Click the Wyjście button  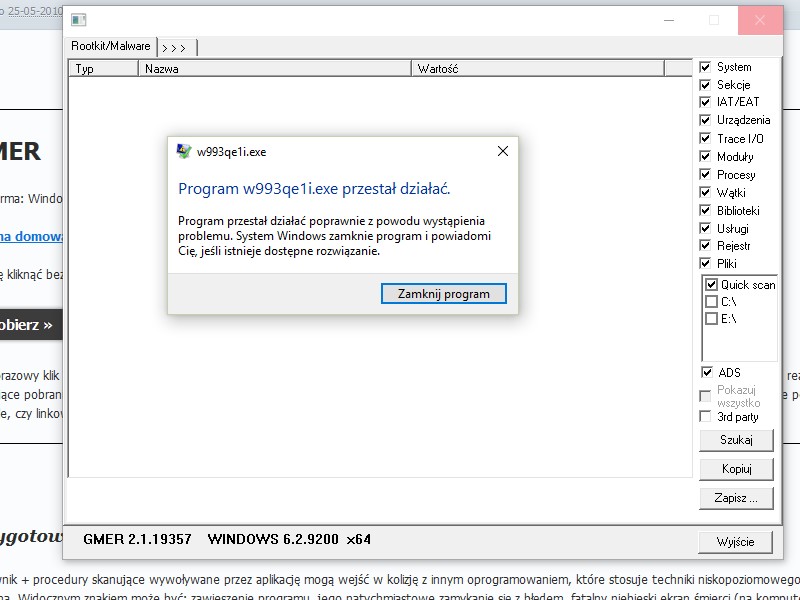click(x=735, y=542)
